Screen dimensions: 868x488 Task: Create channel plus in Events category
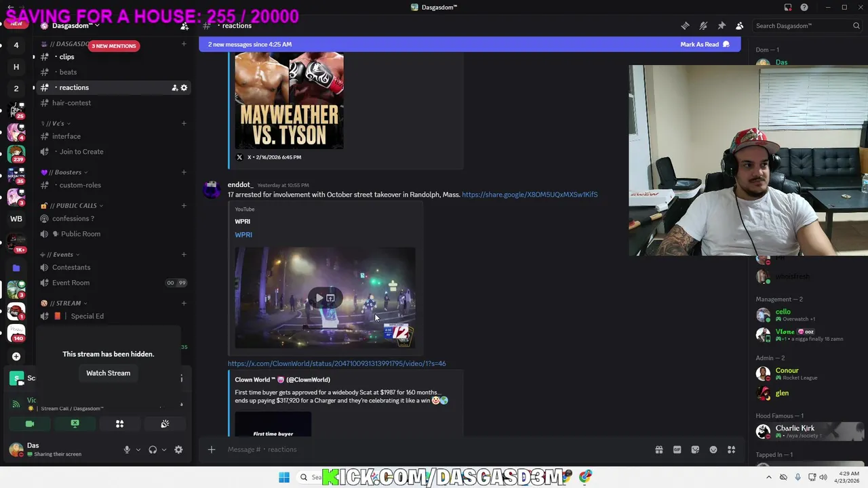[184, 255]
